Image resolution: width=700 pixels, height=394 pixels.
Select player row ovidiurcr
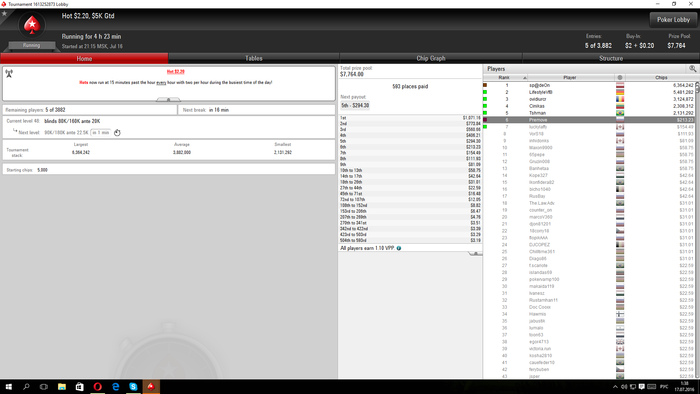click(589, 99)
